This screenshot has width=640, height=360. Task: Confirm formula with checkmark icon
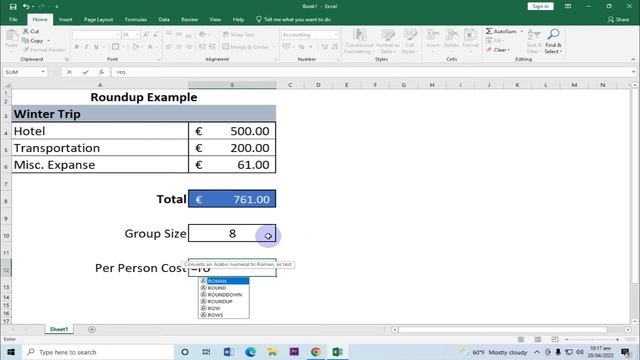click(x=85, y=72)
